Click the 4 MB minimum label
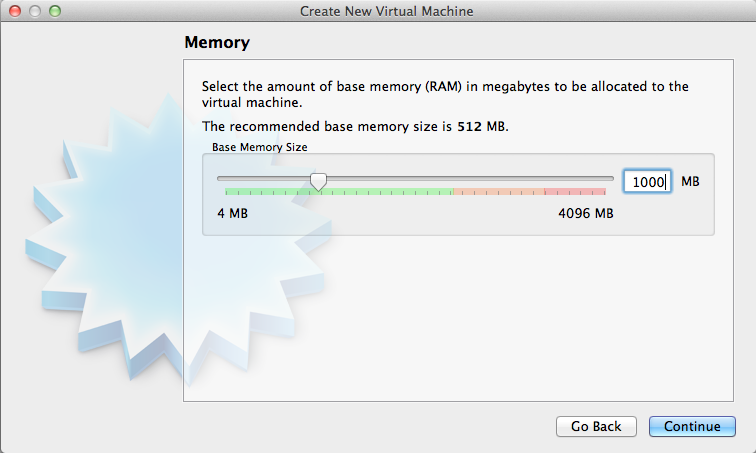The height and width of the screenshot is (453, 756). [232, 213]
